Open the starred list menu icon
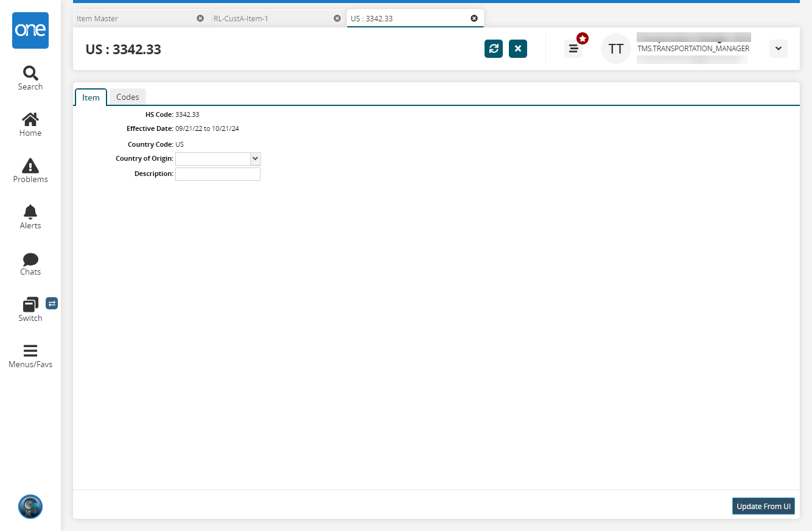Image resolution: width=812 pixels, height=531 pixels. click(573, 49)
